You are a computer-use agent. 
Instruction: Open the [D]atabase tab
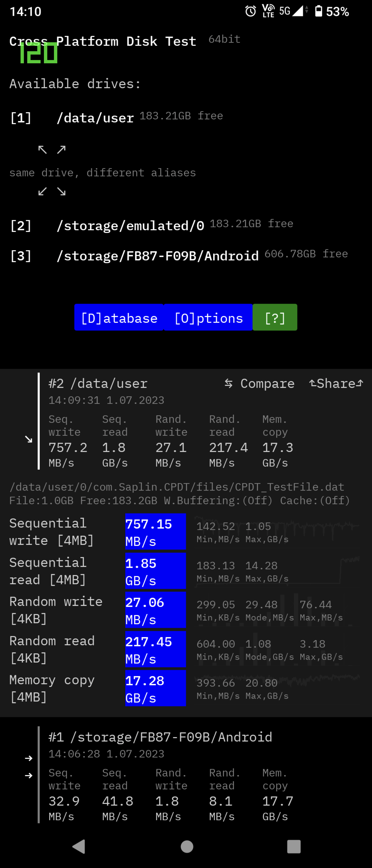[119, 317]
